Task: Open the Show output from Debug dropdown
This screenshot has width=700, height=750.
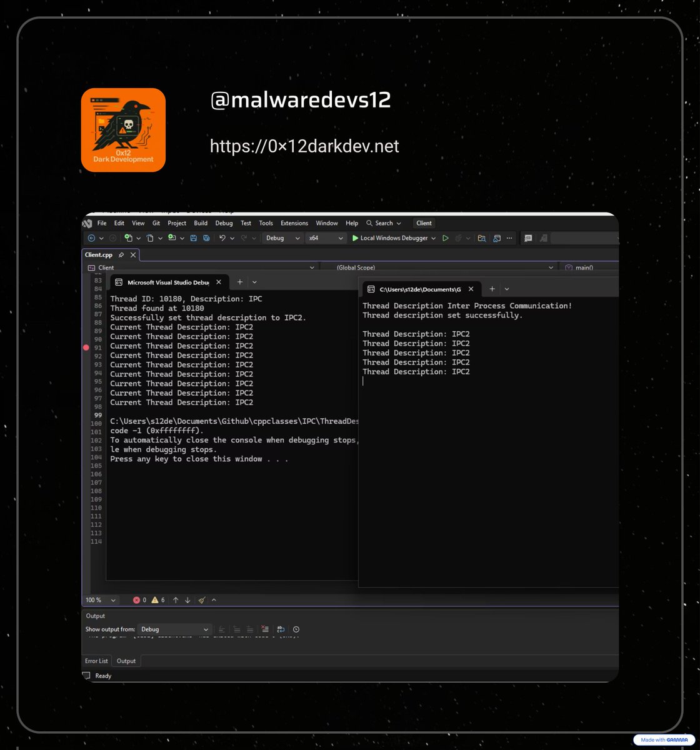Action: 175,629
